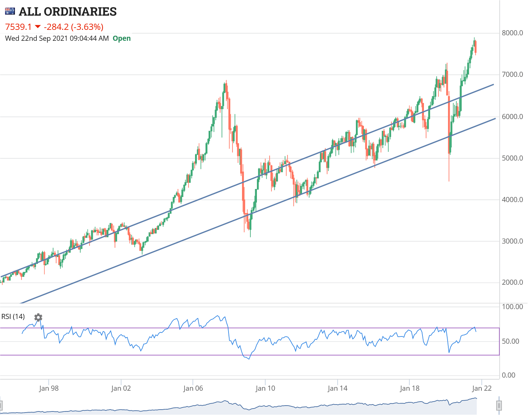532x418 pixels.
Task: Click the 7000.0 price axis label
Action: [x=512, y=75]
